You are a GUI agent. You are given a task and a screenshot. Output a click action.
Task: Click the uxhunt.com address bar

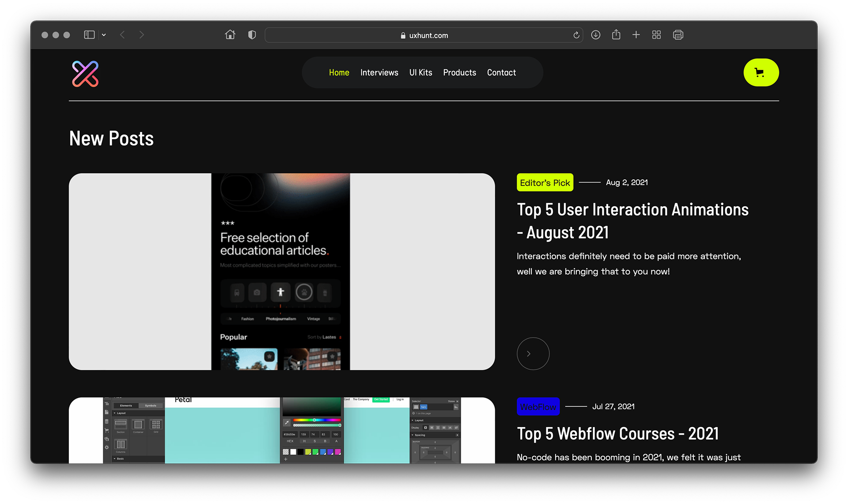coord(424,35)
